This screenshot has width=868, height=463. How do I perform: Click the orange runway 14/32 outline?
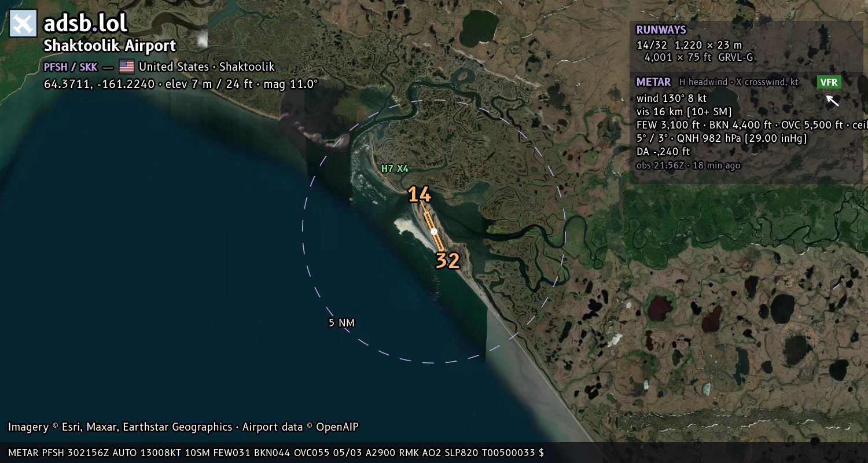coord(434,231)
